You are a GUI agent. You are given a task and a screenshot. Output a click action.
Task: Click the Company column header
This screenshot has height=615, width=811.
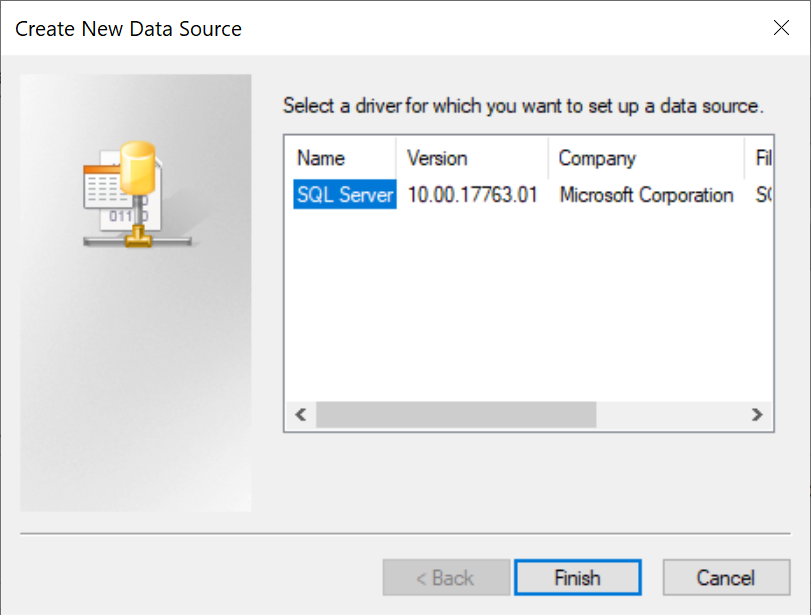pyautogui.click(x=645, y=158)
